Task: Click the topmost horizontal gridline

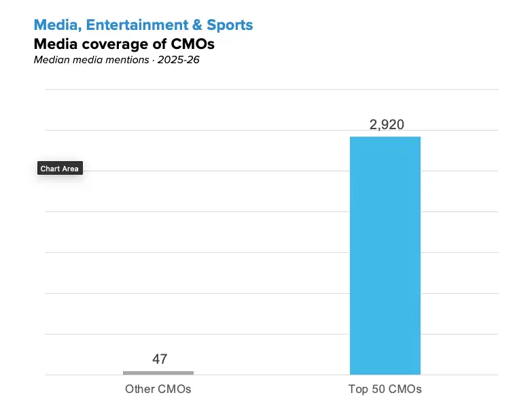Action: pyautogui.click(x=271, y=89)
